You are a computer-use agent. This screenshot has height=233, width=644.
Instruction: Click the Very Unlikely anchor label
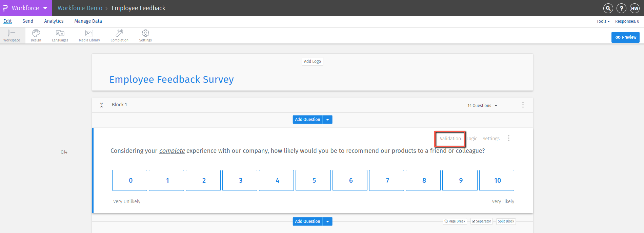[127, 201]
